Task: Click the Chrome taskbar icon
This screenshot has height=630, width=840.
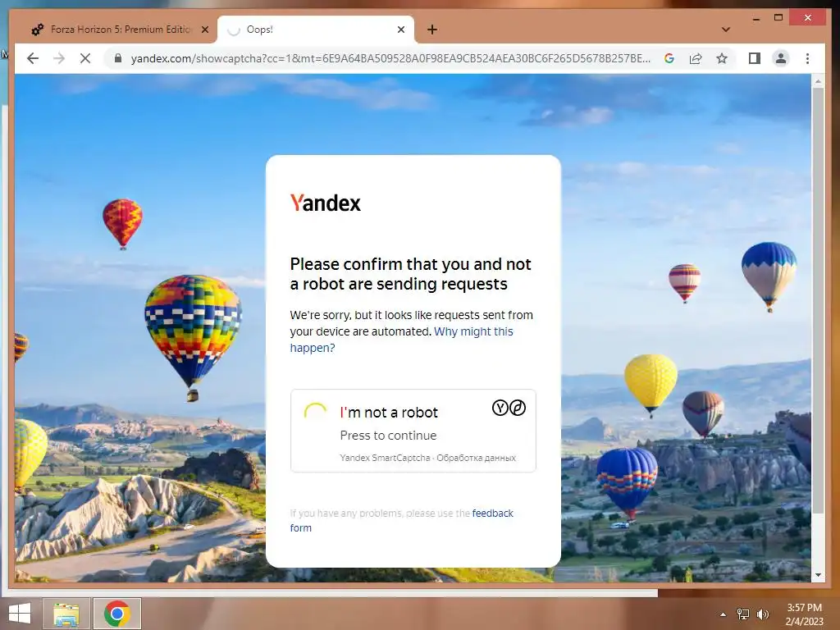Action: click(x=117, y=614)
